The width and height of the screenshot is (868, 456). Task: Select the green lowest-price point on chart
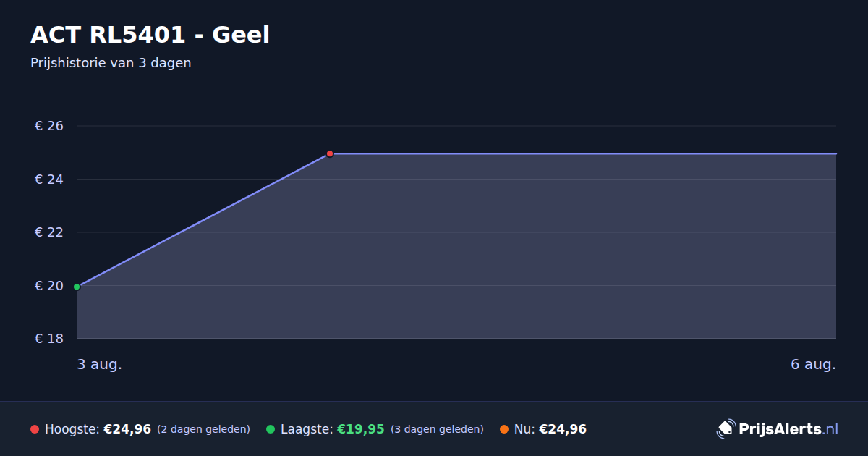(x=77, y=287)
